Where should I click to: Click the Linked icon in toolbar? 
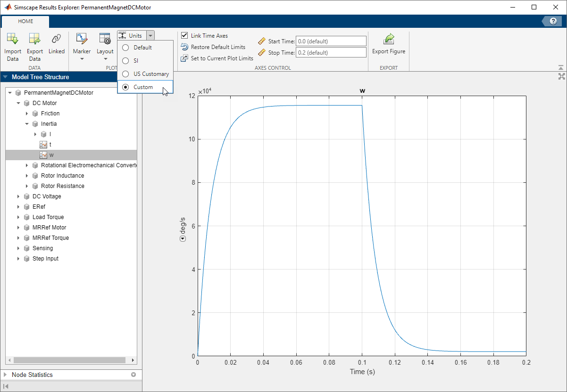point(57,40)
